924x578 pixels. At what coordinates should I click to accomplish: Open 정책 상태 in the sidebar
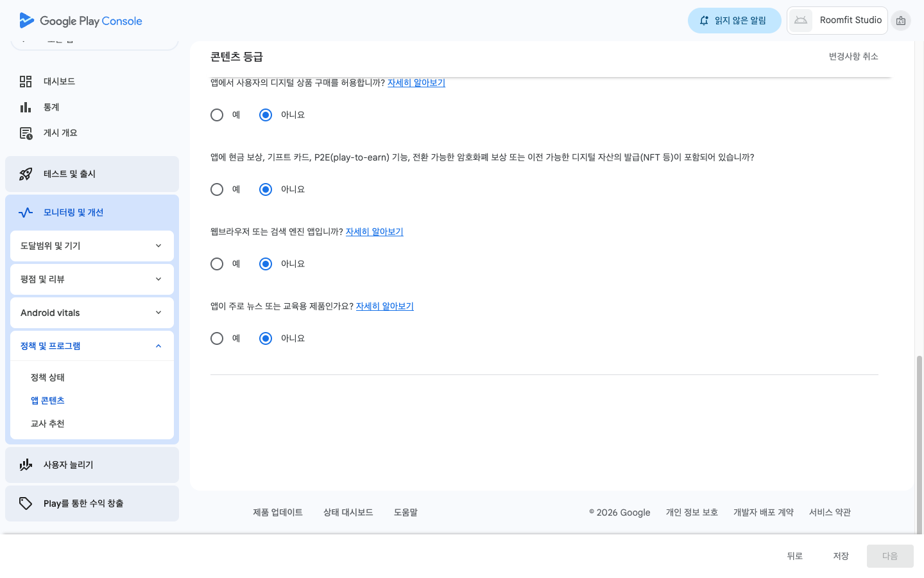point(48,378)
